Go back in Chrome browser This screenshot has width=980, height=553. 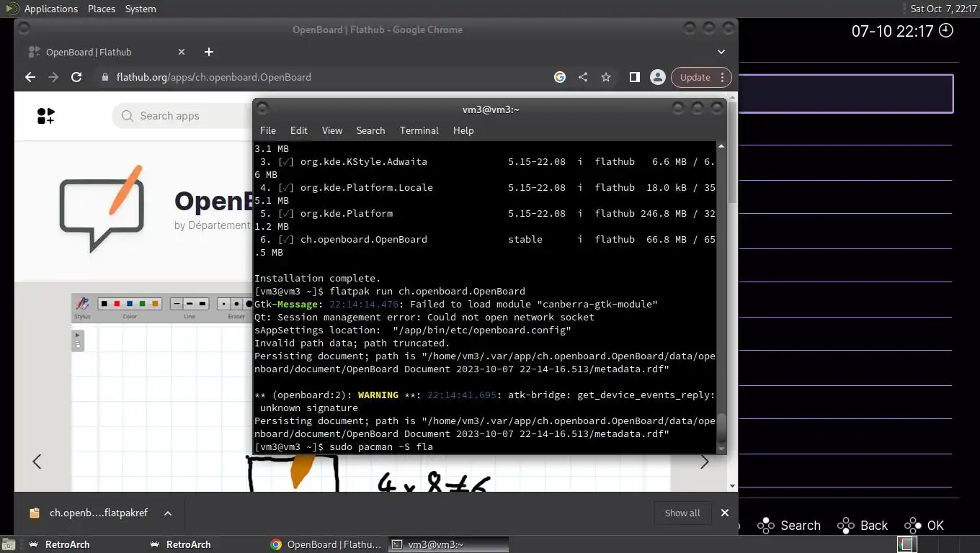tap(30, 77)
